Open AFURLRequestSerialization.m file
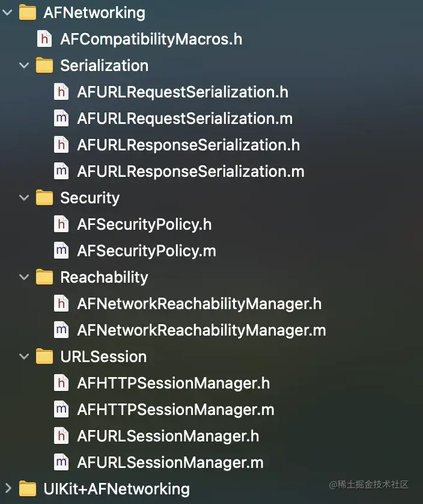Screen dimensions: 423x504 tap(184, 118)
